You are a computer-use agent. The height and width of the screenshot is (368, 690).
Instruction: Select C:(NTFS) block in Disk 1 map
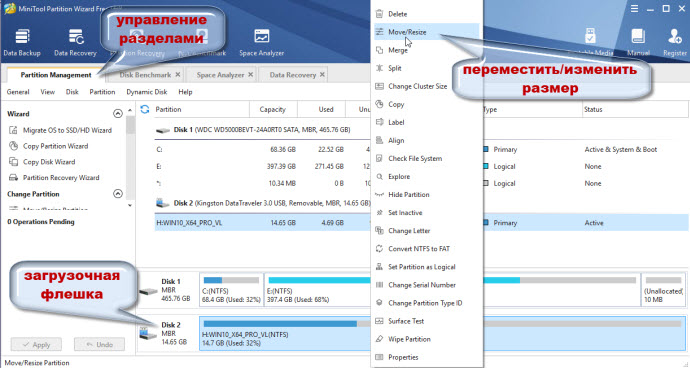tap(231, 290)
